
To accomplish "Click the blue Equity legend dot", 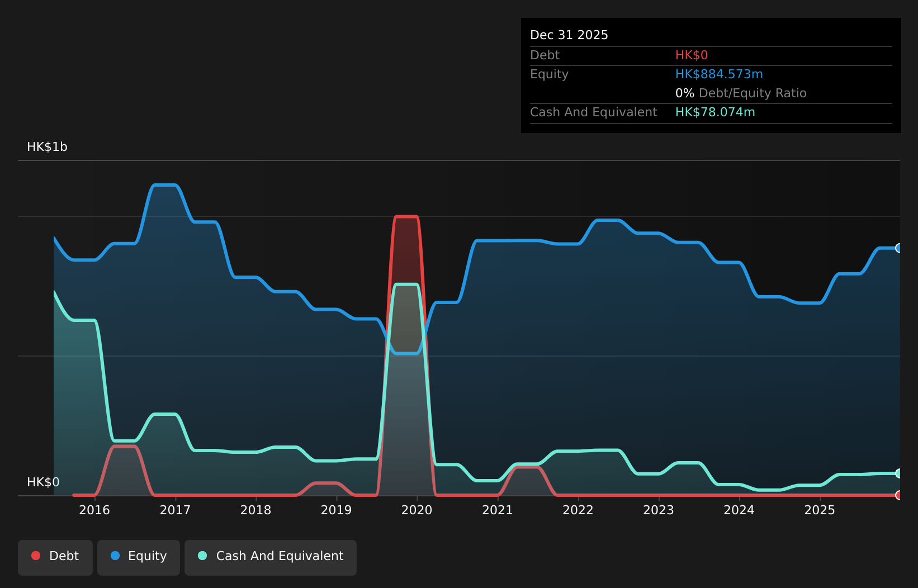I will (x=115, y=556).
